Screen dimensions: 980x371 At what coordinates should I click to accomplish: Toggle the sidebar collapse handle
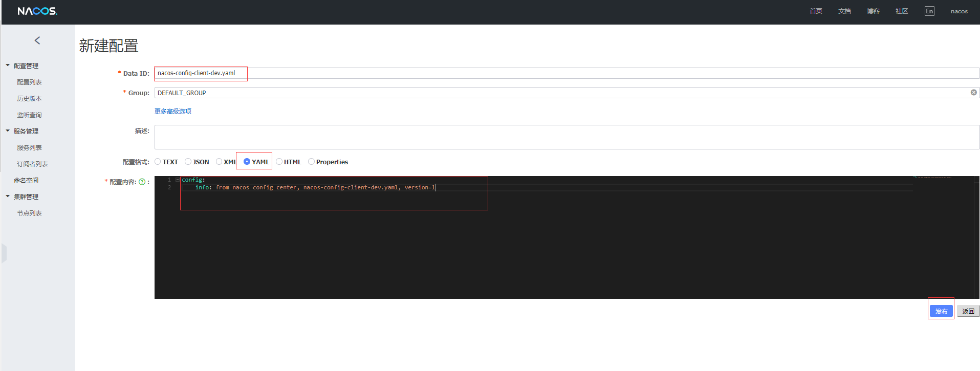point(4,253)
